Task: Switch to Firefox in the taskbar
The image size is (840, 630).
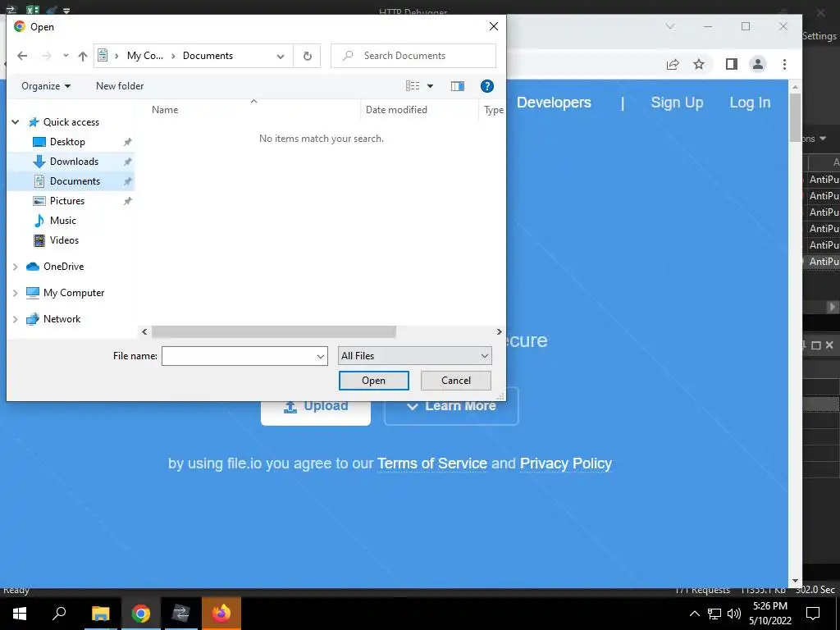Action: pos(221,614)
